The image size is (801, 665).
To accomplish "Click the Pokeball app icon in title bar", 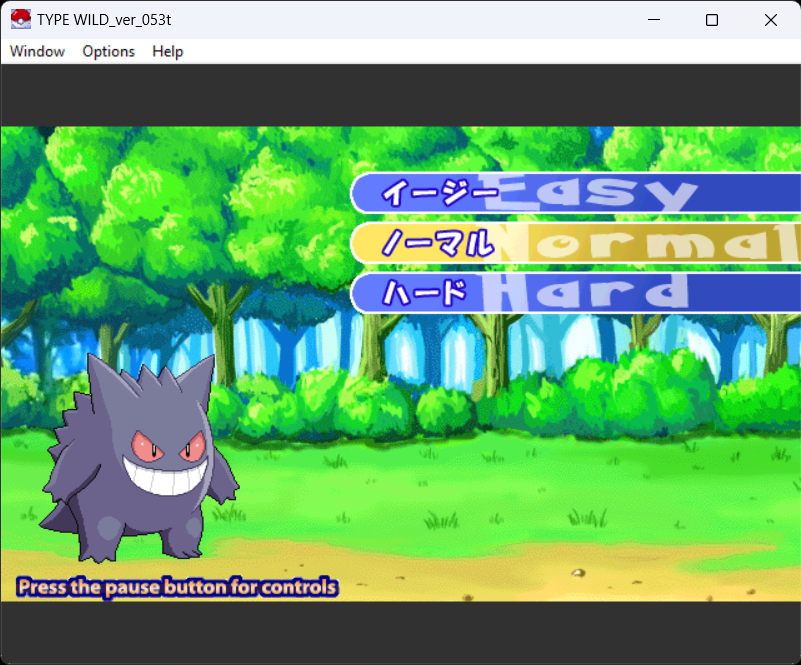I will (x=20, y=19).
